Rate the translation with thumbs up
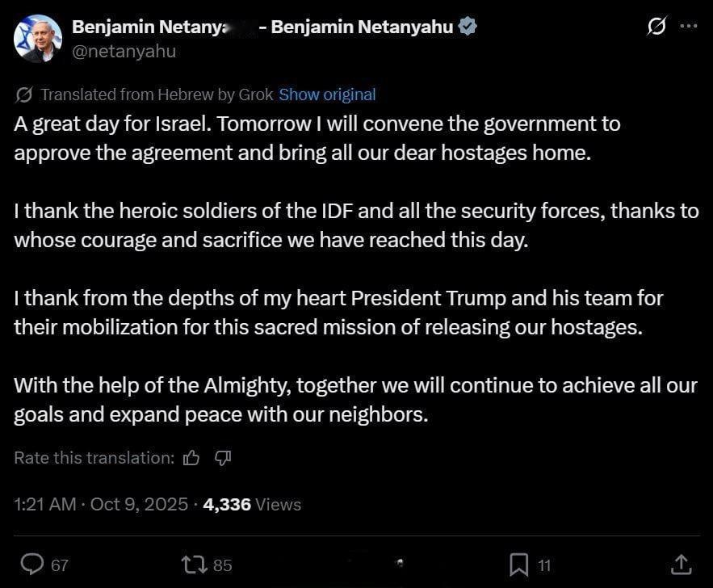This screenshot has width=713, height=588. click(191, 458)
